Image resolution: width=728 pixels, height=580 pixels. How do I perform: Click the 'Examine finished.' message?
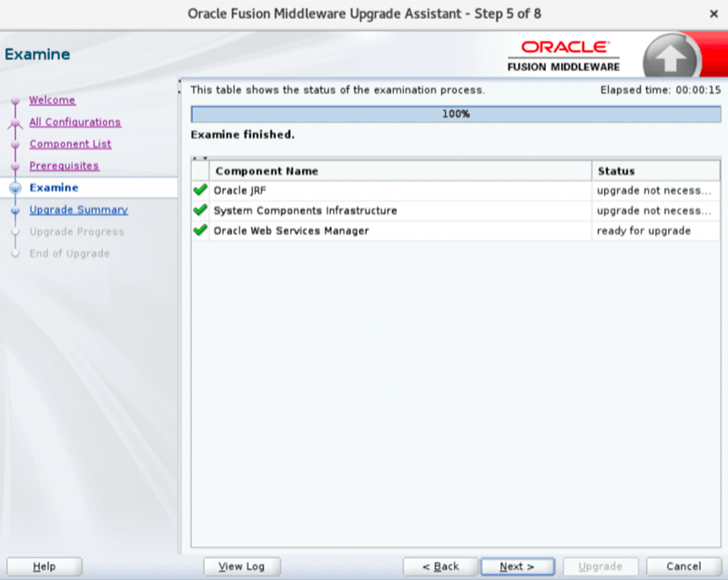[x=242, y=135]
